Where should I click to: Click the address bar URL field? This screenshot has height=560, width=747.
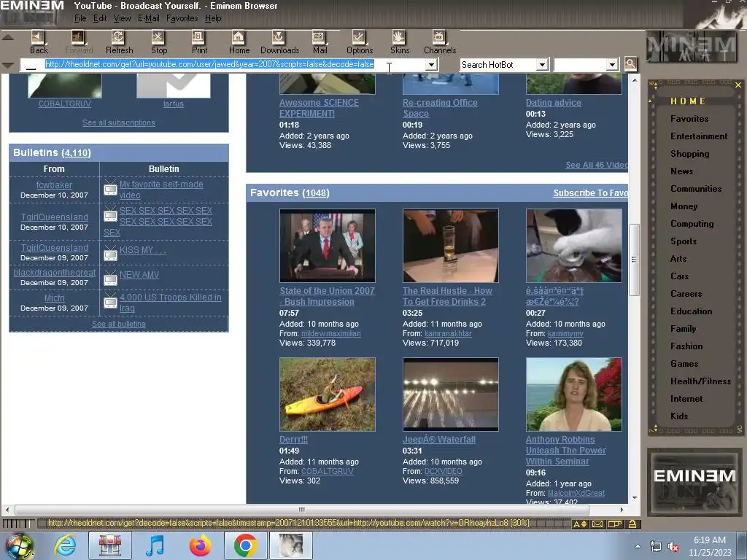click(224, 64)
